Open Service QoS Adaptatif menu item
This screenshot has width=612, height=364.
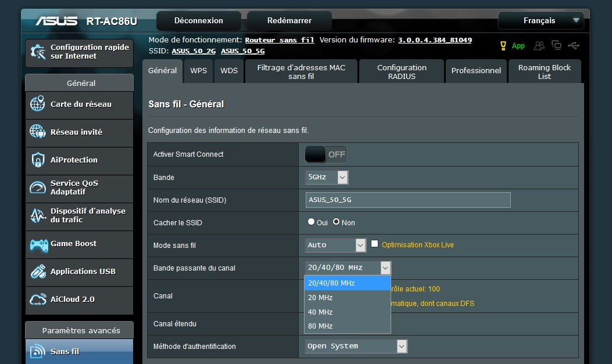point(79,188)
